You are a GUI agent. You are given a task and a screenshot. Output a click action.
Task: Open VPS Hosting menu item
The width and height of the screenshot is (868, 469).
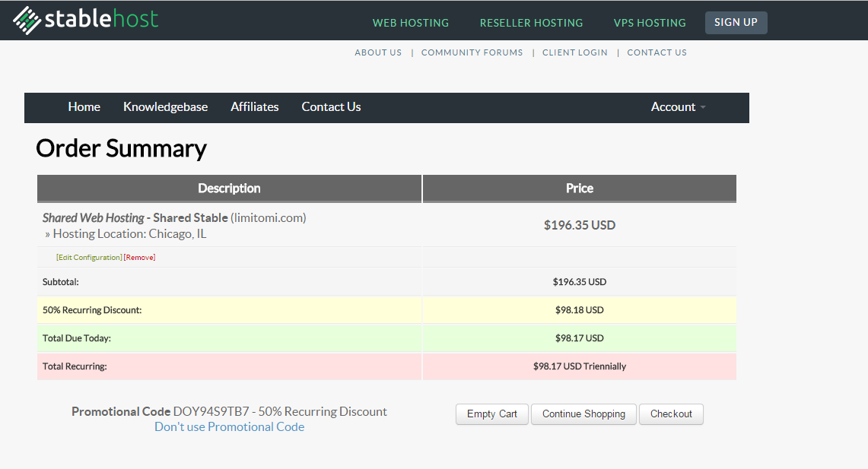[650, 23]
